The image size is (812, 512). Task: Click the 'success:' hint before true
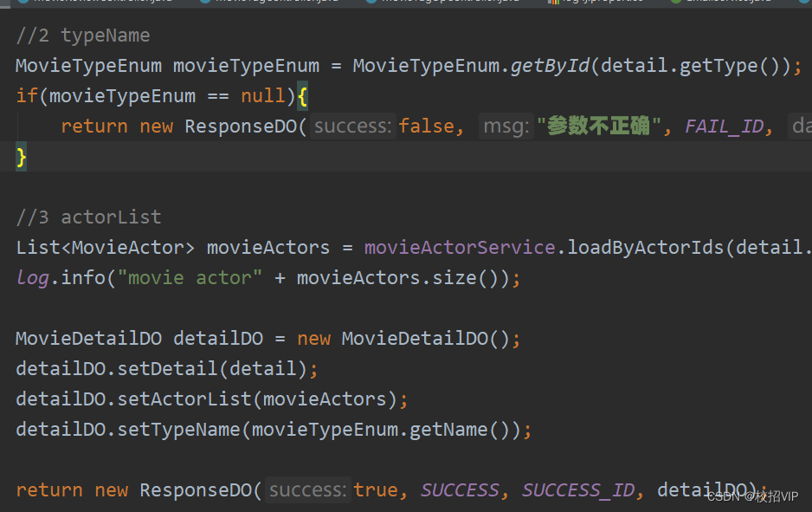click(308, 490)
